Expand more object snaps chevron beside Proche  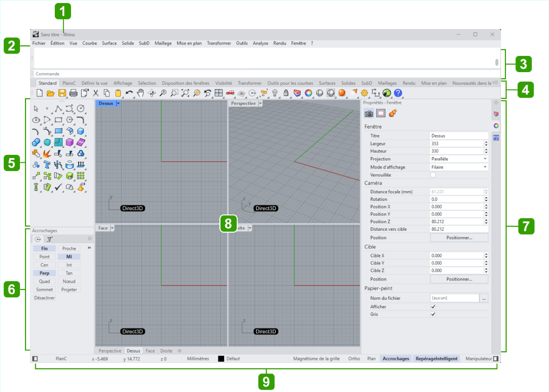(x=89, y=248)
